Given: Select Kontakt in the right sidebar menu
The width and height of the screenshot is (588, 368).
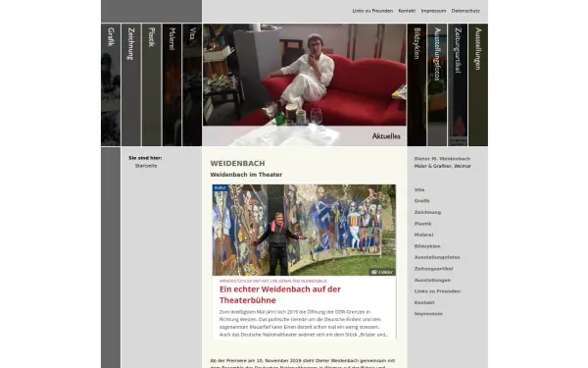Looking at the screenshot, I should 424,302.
